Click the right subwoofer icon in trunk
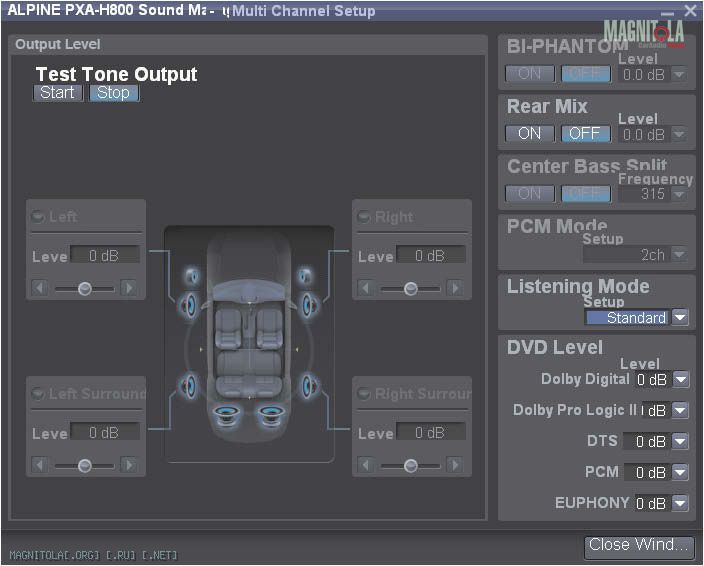Image resolution: width=704 pixels, height=566 pixels. pos(270,415)
